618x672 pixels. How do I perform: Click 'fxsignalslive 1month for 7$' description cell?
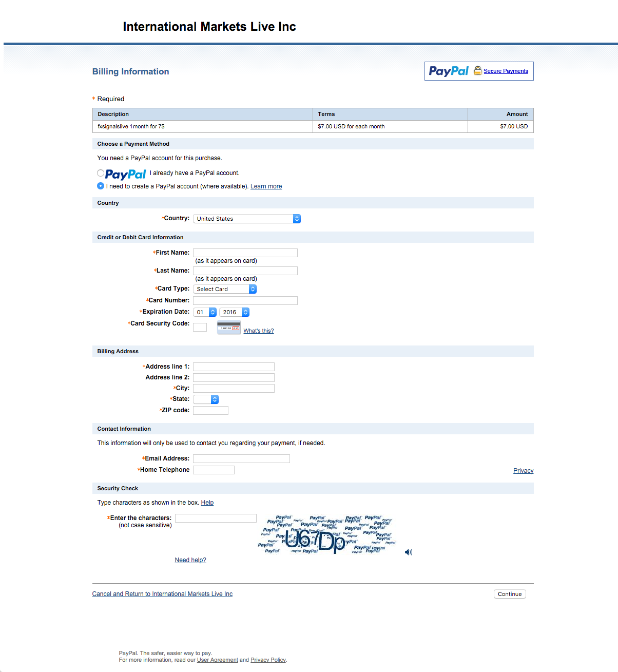pyautogui.click(x=203, y=126)
